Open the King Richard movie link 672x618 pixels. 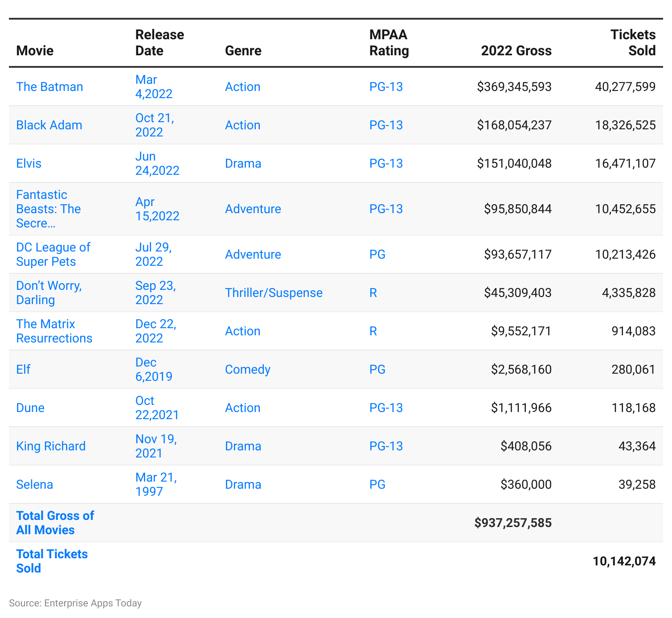pos(51,446)
